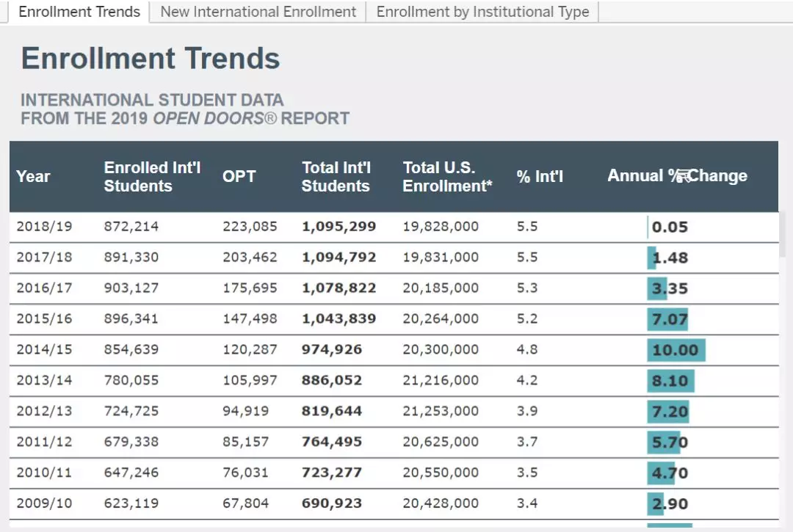The image size is (793, 532).
Task: Select the 2014/15 year row label
Action: click(44, 350)
